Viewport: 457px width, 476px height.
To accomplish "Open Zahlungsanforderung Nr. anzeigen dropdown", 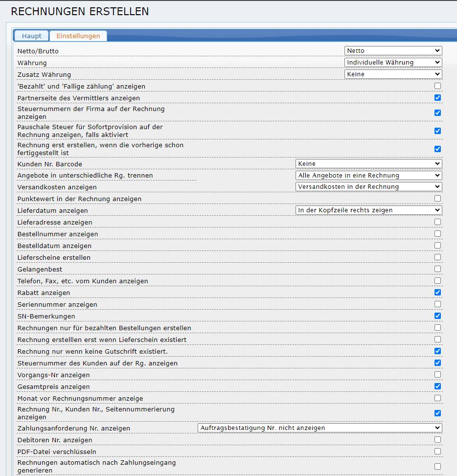I will point(320,428).
